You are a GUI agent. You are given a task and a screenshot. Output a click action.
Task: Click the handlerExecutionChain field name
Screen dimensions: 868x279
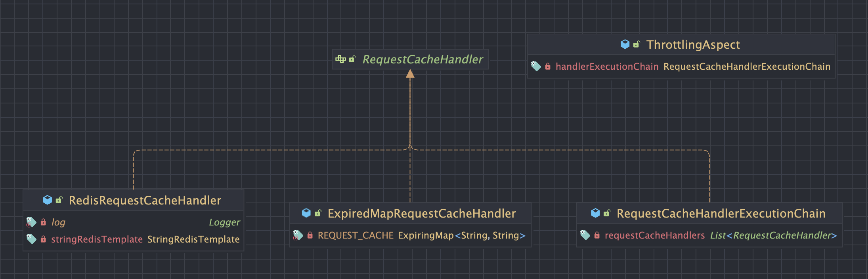[607, 67]
